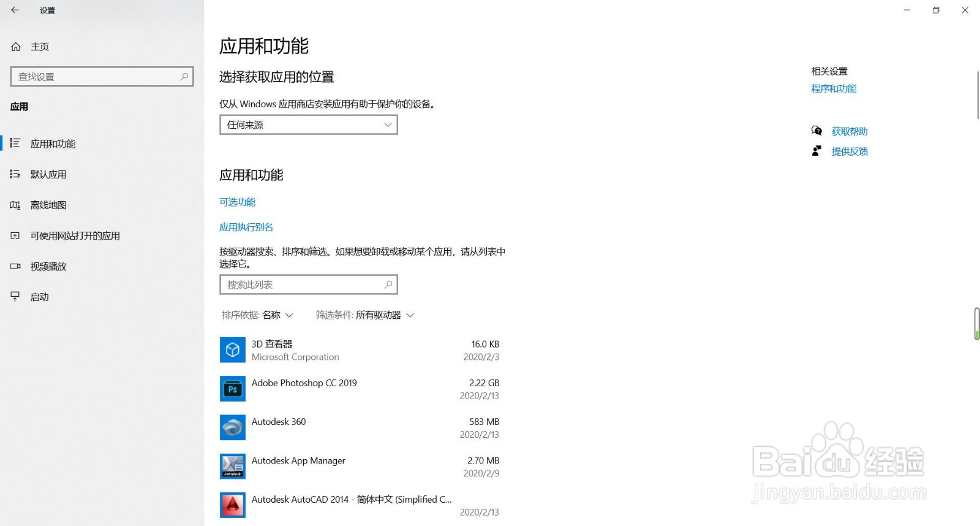The image size is (980, 526).
Task: Focus the 搜索此列表 search field
Action: coord(309,284)
